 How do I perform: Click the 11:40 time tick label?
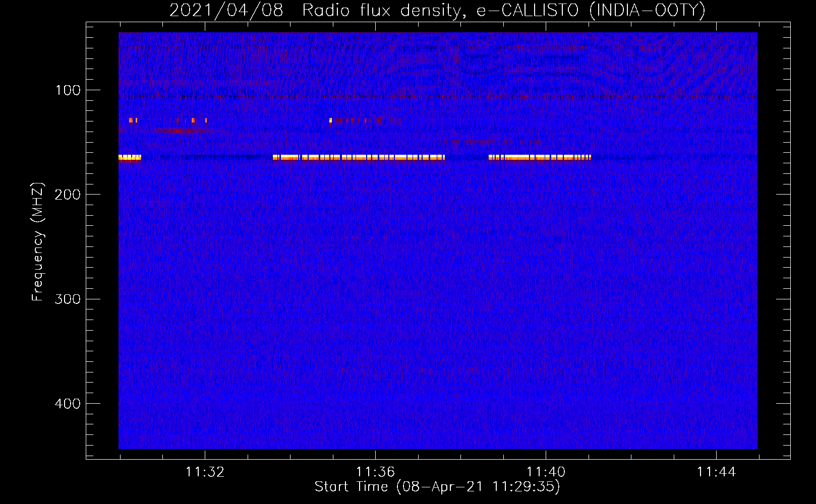pyautogui.click(x=546, y=472)
